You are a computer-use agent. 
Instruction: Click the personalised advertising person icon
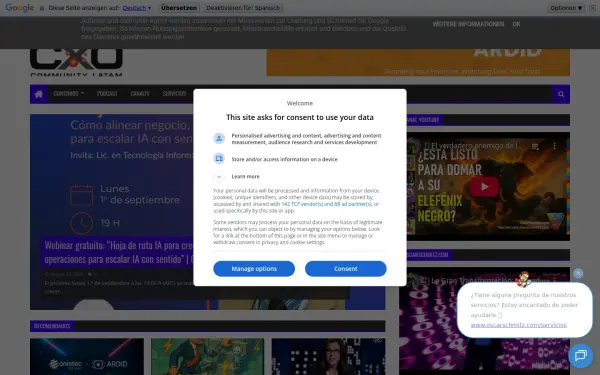coord(219,138)
